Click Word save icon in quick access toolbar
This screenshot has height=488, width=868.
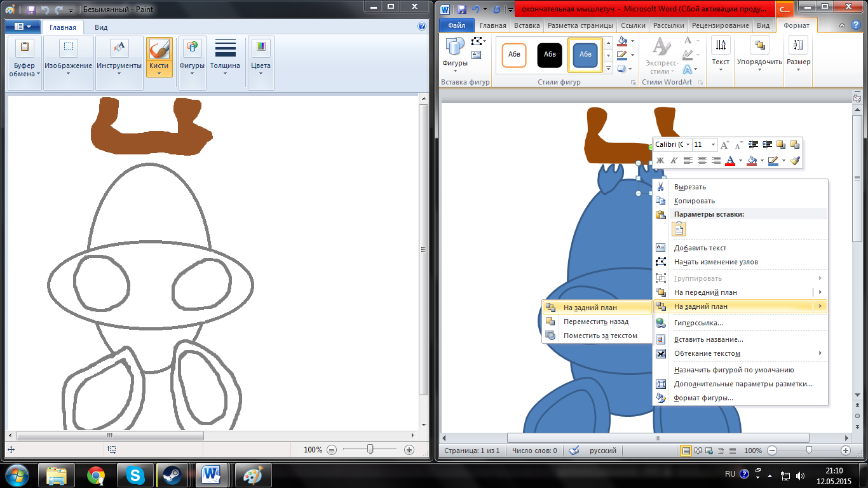(462, 10)
